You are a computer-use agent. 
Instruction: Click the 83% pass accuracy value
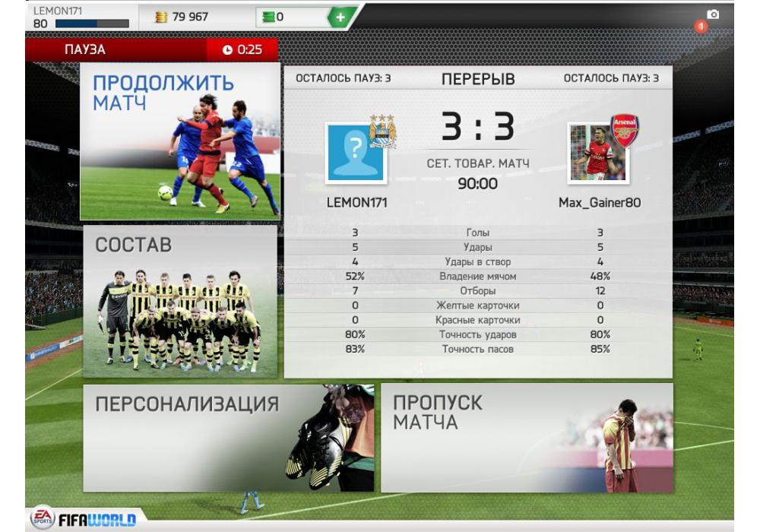point(355,349)
